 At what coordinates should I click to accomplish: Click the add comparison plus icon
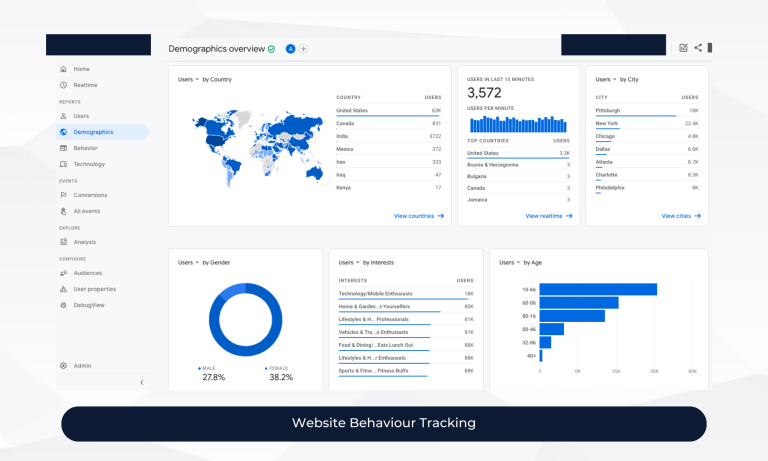304,48
